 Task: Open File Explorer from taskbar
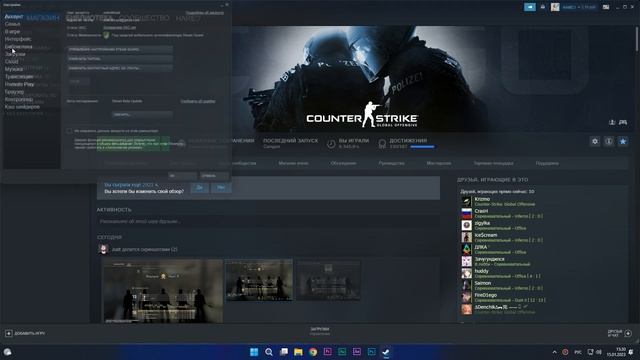point(298,352)
